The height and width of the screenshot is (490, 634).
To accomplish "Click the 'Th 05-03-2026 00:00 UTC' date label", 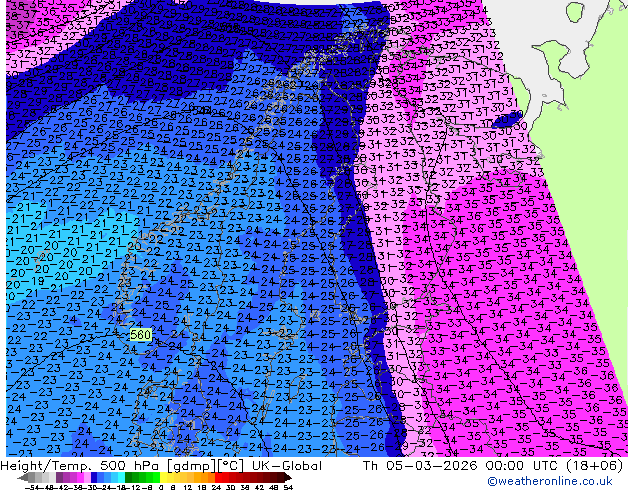I will [x=462, y=466].
